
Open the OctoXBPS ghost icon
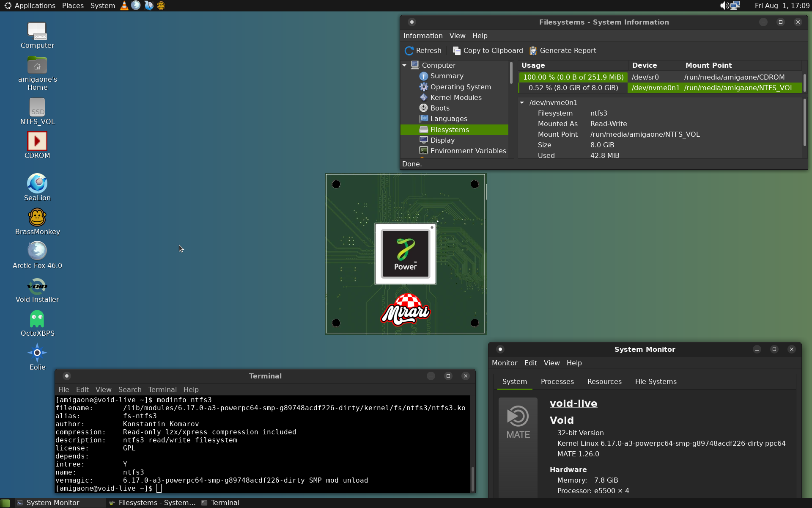coord(37,320)
